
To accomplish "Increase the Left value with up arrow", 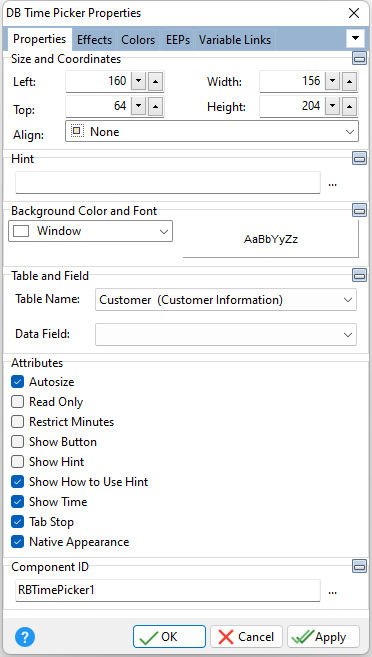I will 155,81.
